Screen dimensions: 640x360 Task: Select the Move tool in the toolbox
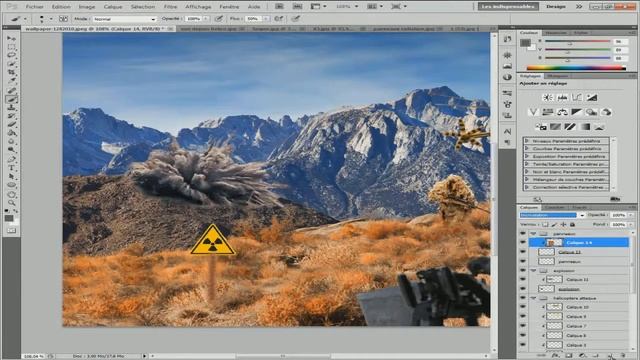tap(11, 38)
